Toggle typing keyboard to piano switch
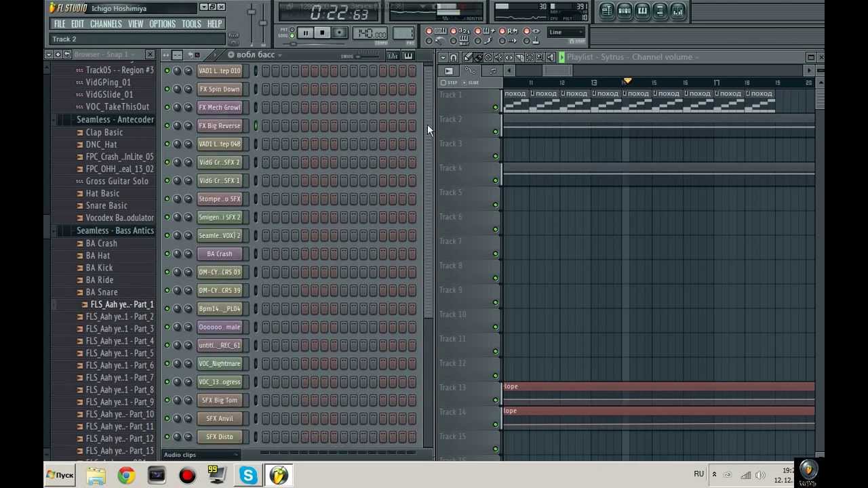The height and width of the screenshot is (488, 868). pyautogui.click(x=429, y=31)
